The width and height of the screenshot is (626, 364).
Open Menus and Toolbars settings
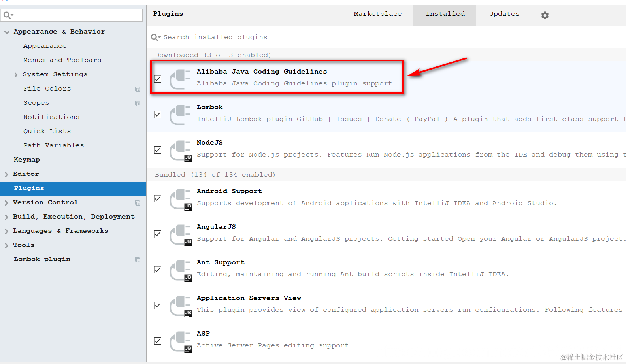coord(62,60)
